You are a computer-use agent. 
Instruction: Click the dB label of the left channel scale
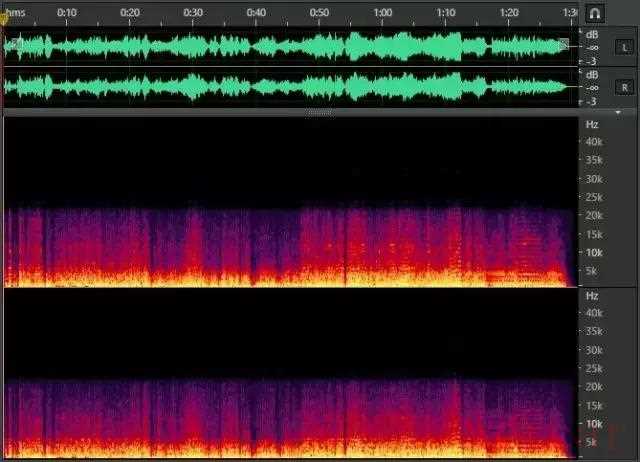[x=592, y=35]
